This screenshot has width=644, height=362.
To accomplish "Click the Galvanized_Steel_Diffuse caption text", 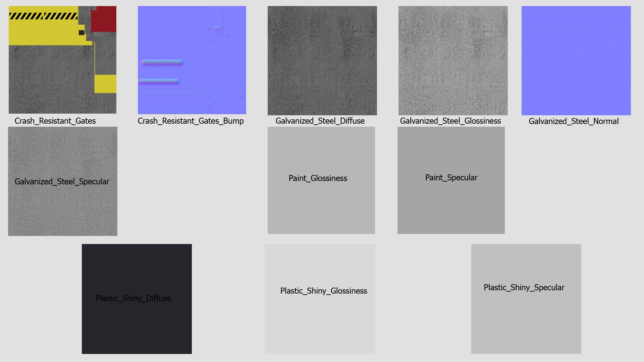I will [320, 121].
